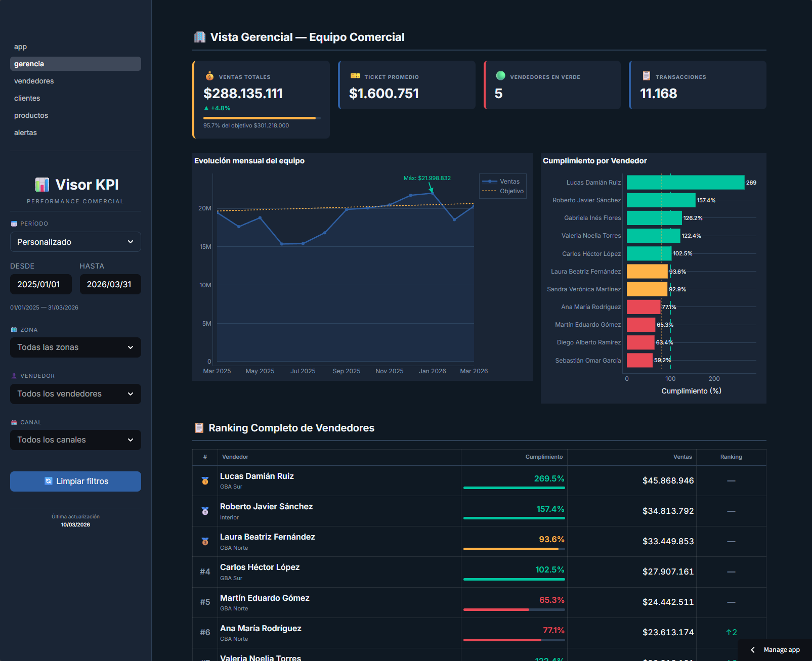Click the person icon next to Vendedor label
The height and width of the screenshot is (661, 812).
click(x=14, y=376)
